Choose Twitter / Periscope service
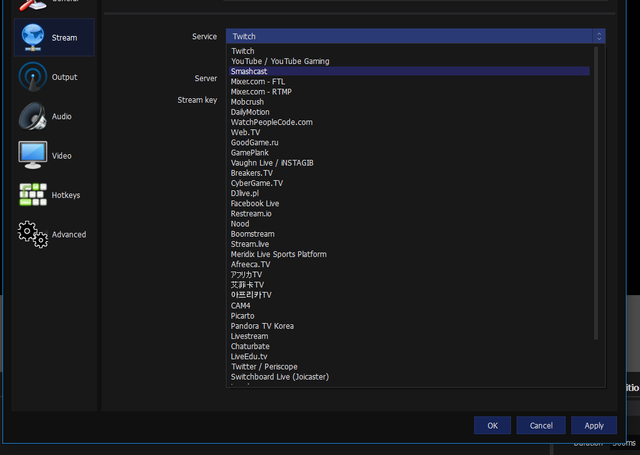The image size is (640, 455). pyautogui.click(x=410, y=367)
